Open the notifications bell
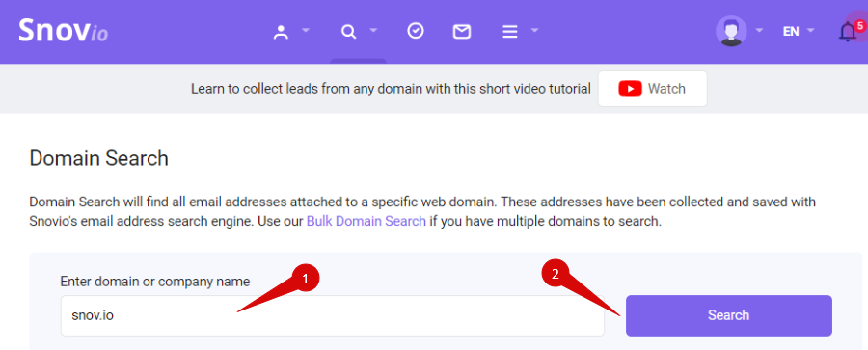Screen dimensions: 868x350 point(848,32)
